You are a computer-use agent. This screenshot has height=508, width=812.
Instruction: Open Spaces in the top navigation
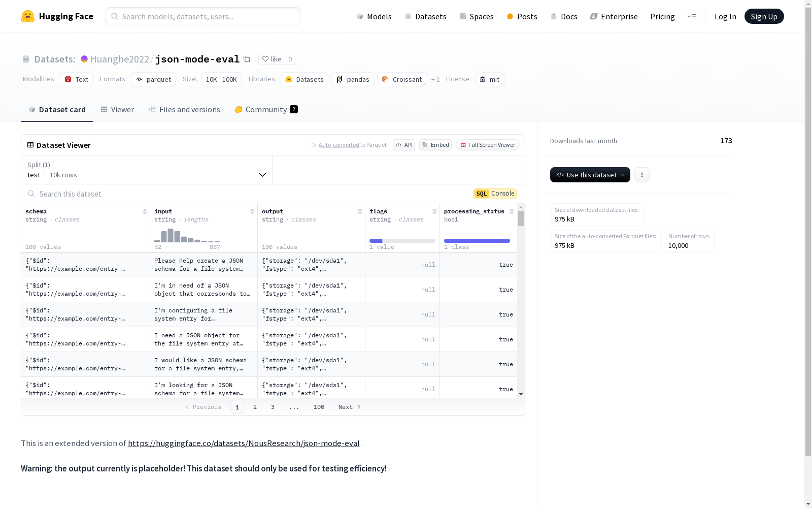477,16
